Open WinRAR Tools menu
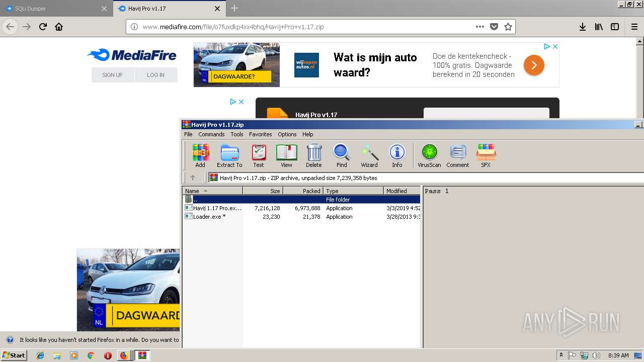The image size is (644, 362). pyautogui.click(x=237, y=134)
